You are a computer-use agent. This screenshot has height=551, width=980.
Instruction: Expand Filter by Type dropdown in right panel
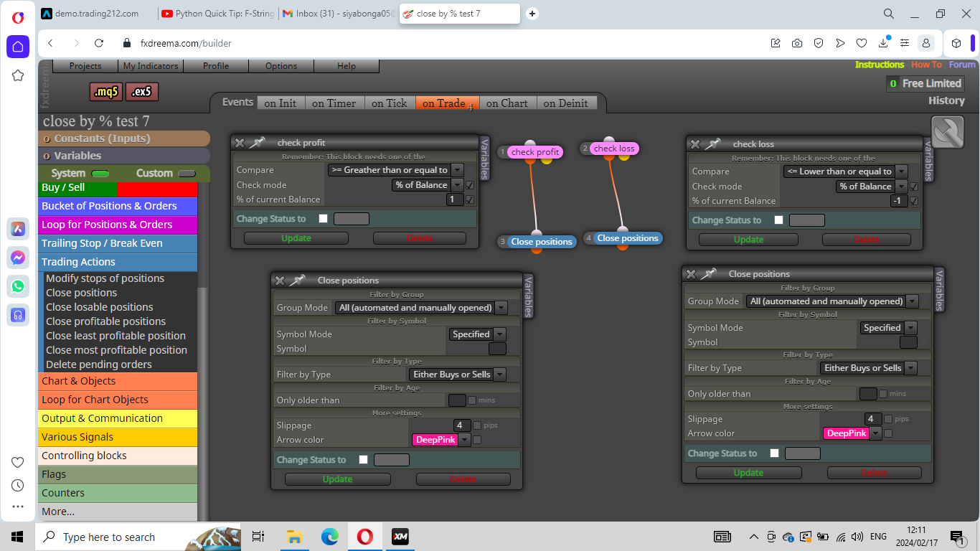(869, 368)
